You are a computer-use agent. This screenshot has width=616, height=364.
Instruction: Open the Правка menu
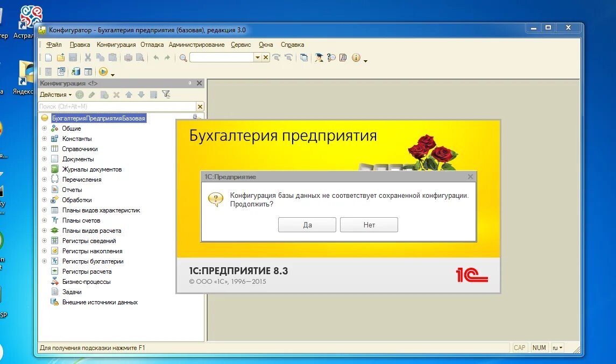(x=80, y=45)
